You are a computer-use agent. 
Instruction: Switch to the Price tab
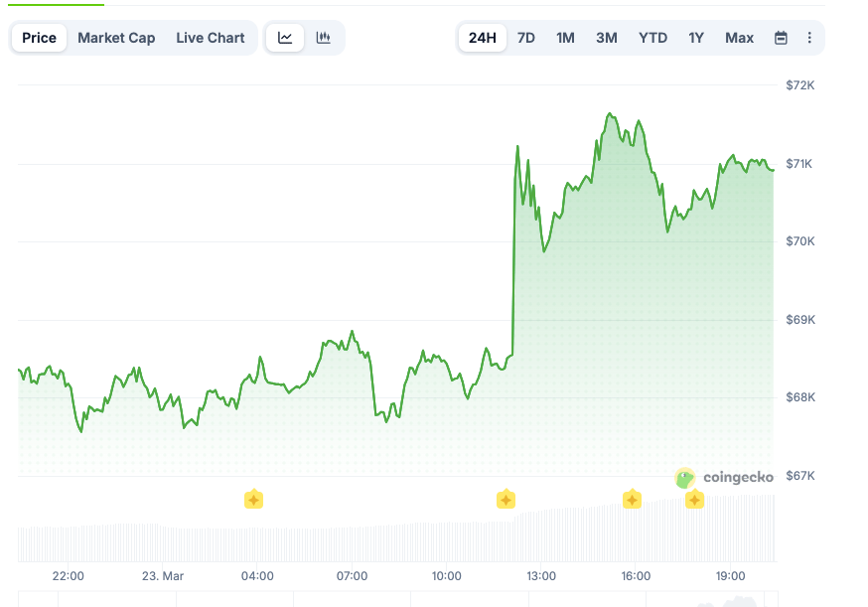pos(39,38)
